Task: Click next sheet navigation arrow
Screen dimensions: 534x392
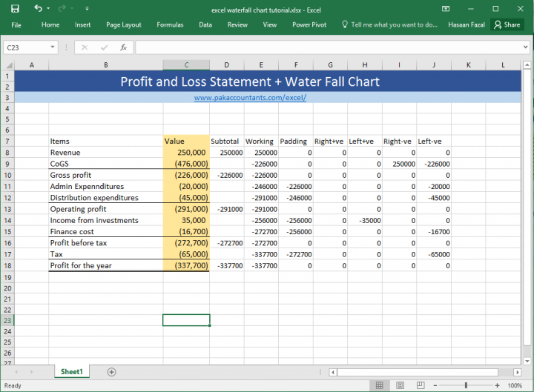Action: tap(31, 372)
